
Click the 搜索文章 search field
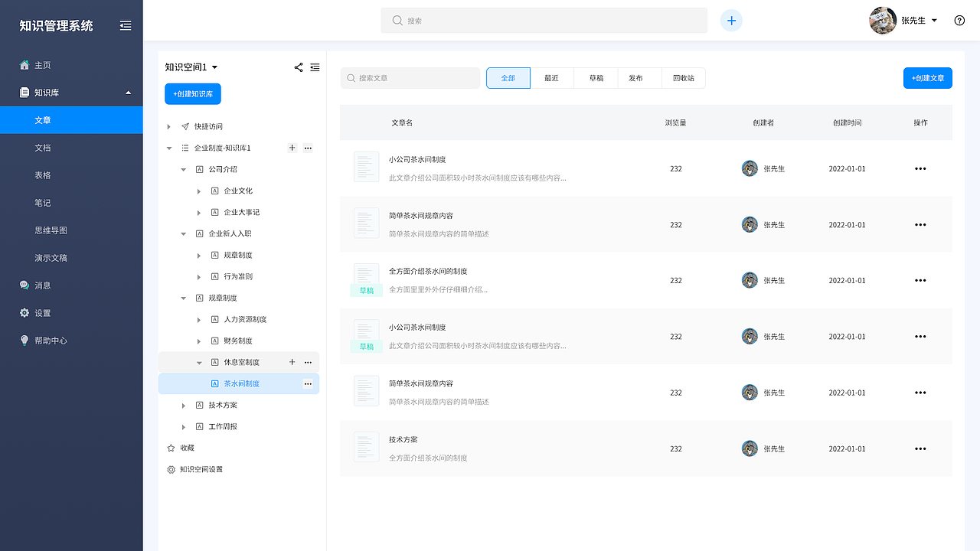[x=410, y=77]
